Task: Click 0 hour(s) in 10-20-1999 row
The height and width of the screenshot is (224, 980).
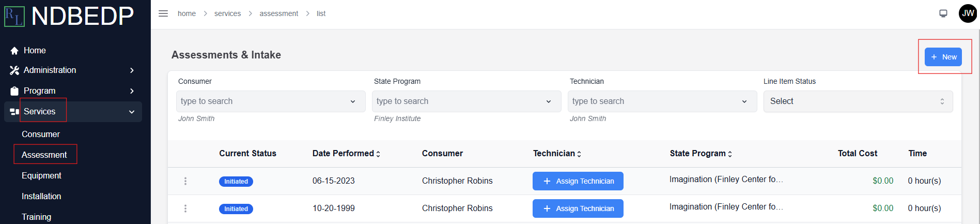Action: point(925,208)
